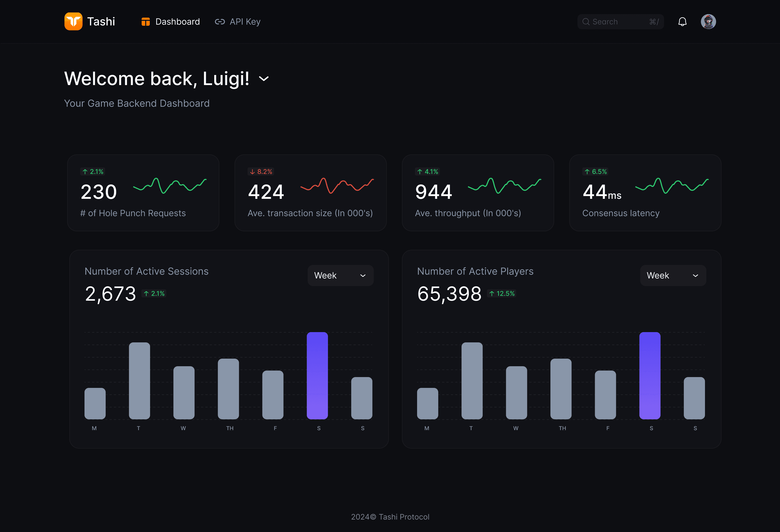Click the TH axis label in Sessions chart
Viewport: 780px width, 532px height.
[230, 428]
